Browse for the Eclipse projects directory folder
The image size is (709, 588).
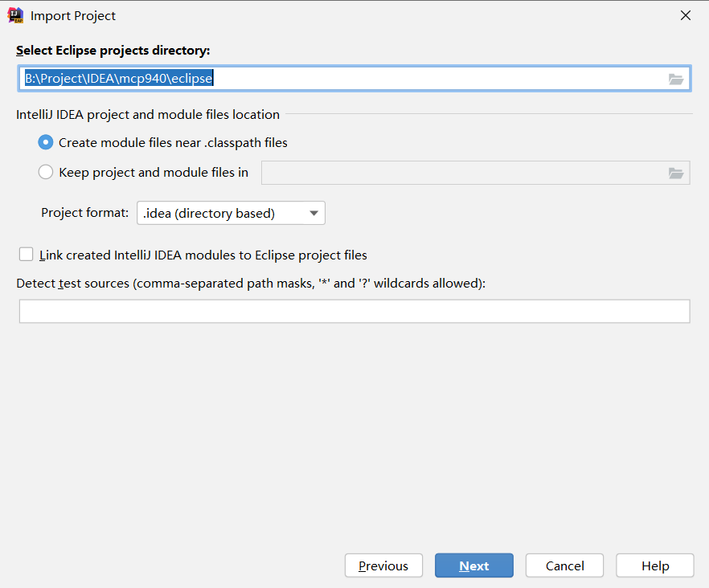[x=675, y=79]
